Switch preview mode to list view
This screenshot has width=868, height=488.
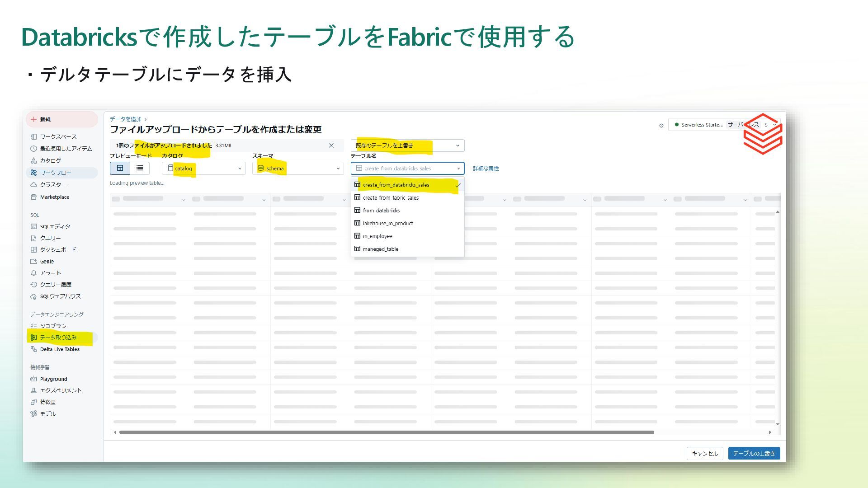click(x=140, y=168)
